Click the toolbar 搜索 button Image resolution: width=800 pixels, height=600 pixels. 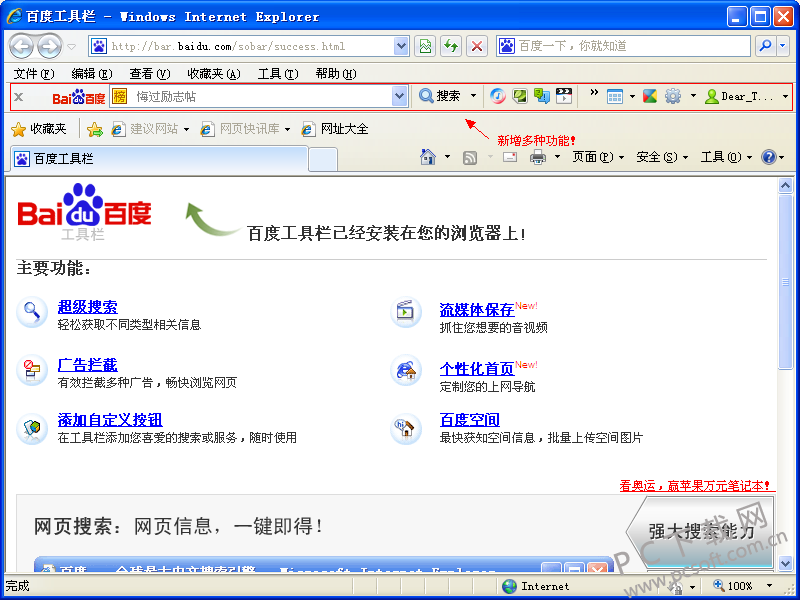point(440,96)
